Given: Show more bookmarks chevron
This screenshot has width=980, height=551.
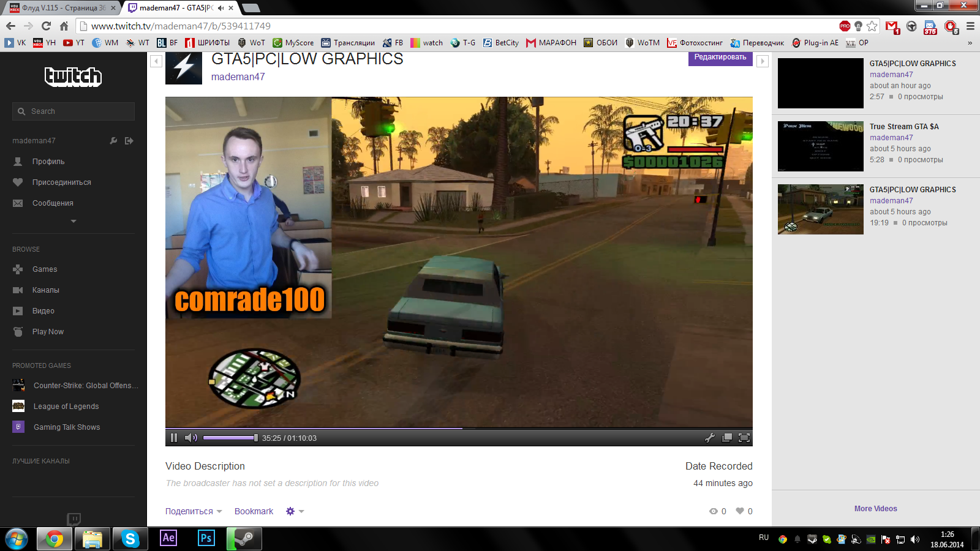Looking at the screenshot, I should point(970,43).
